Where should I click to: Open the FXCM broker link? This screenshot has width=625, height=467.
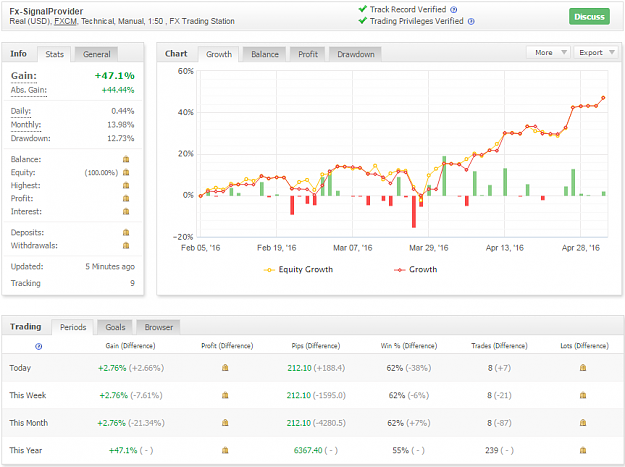[66, 22]
